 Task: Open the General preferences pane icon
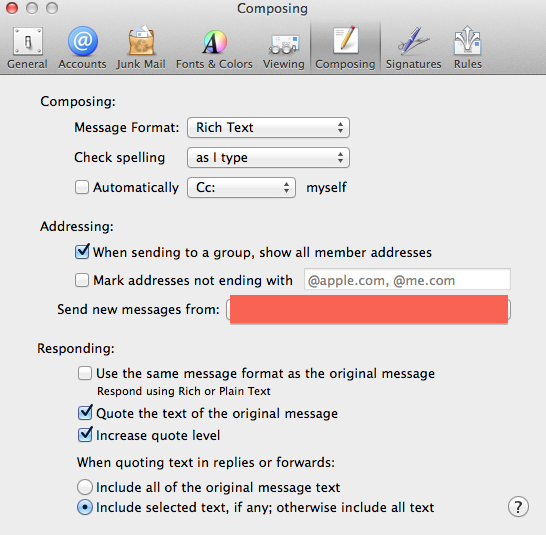[x=28, y=41]
